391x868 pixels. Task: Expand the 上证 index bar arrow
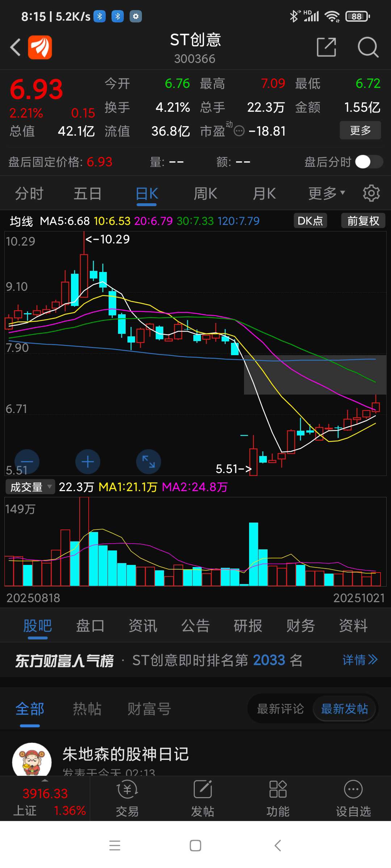click(45, 780)
